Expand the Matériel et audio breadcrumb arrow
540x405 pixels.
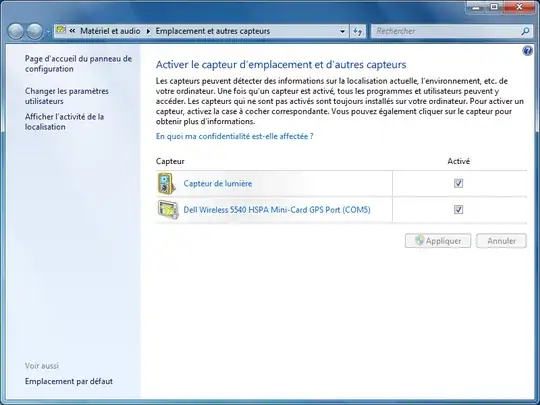coord(148,31)
